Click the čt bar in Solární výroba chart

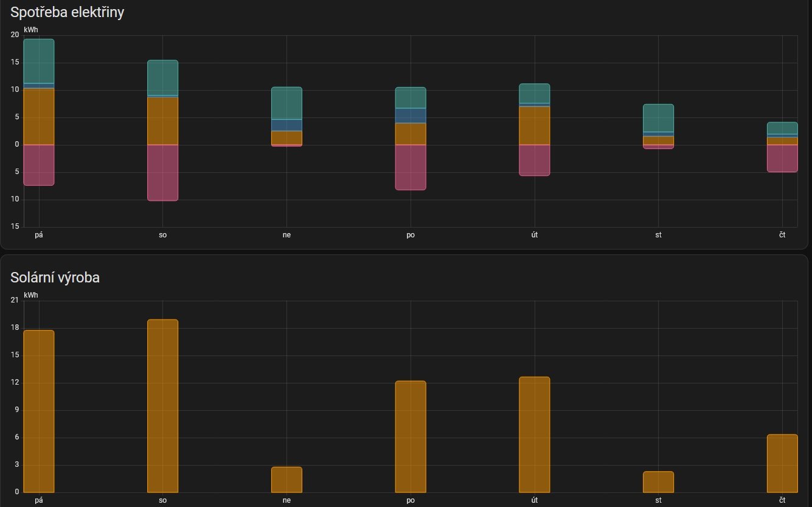(x=782, y=463)
